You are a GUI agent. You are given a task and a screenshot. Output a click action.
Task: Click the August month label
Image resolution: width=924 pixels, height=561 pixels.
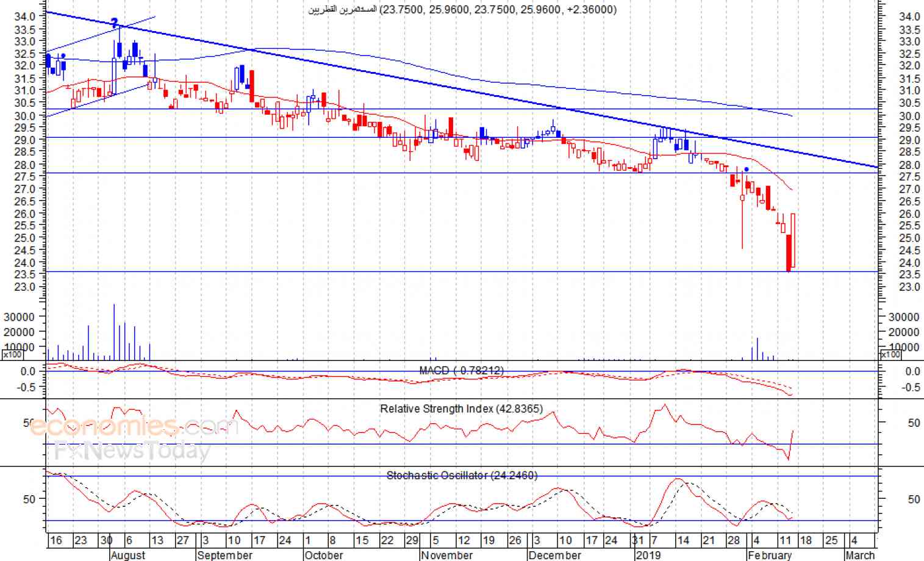pyautogui.click(x=129, y=555)
